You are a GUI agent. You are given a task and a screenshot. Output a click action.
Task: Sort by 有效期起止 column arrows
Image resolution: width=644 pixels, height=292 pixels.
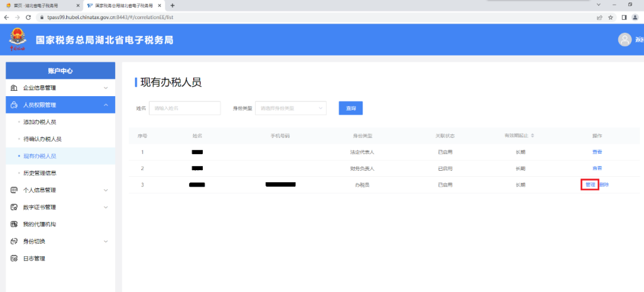pos(532,136)
